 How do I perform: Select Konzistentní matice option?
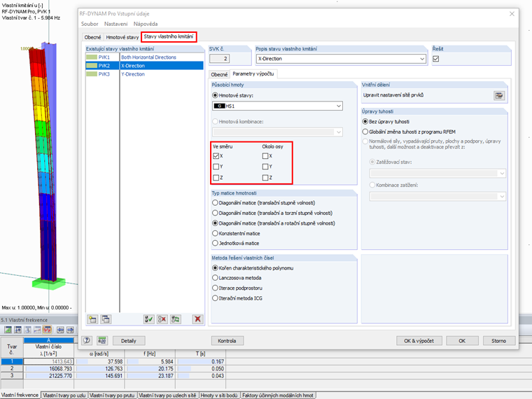pyautogui.click(x=215, y=233)
